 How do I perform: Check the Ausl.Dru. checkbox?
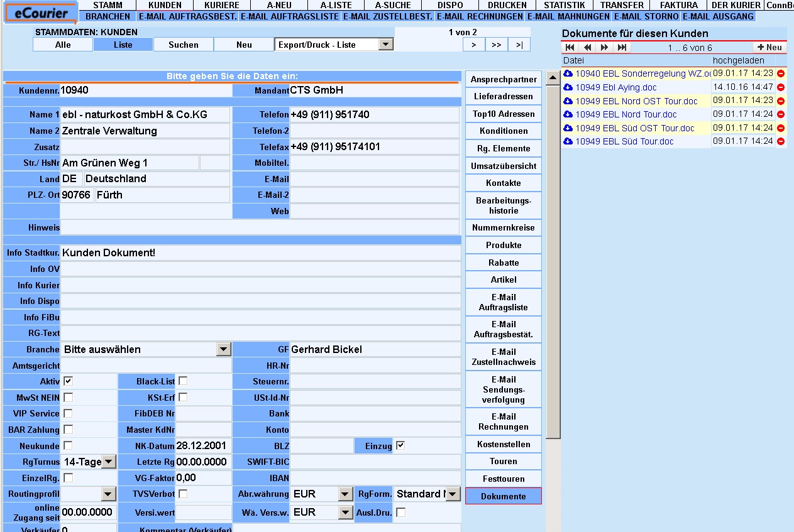[x=400, y=513]
